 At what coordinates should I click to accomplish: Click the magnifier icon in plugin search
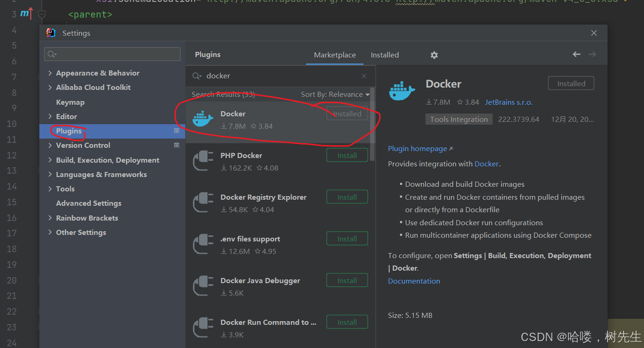[197, 76]
